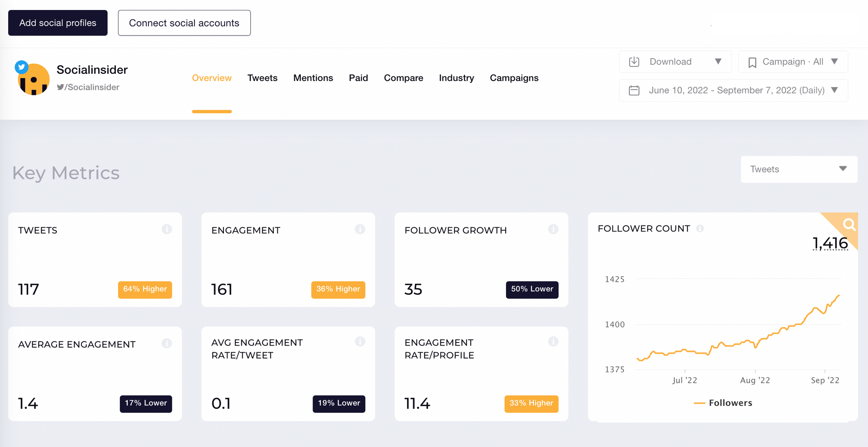Open the Compare tab
Image resolution: width=868 pixels, height=447 pixels.
(x=404, y=78)
